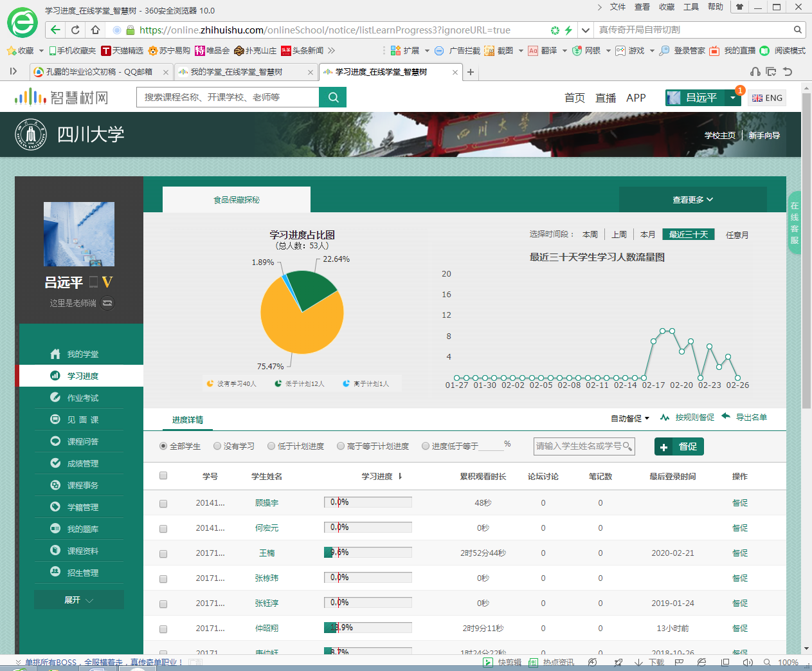The image size is (812, 671).
Task: Tick the checkbox for student 王楠
Action: tap(163, 553)
